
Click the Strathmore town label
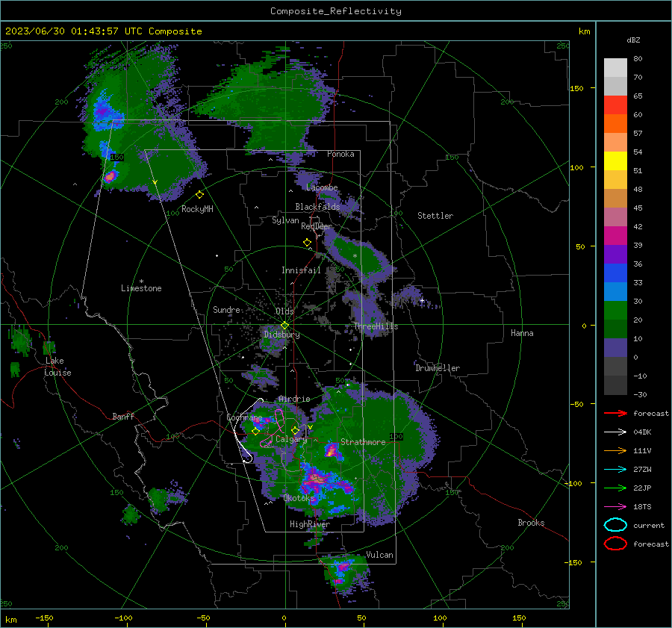coord(363,442)
